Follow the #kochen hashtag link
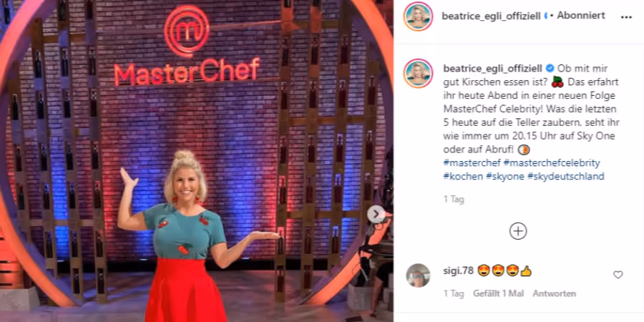This screenshot has height=322, width=644. click(463, 177)
